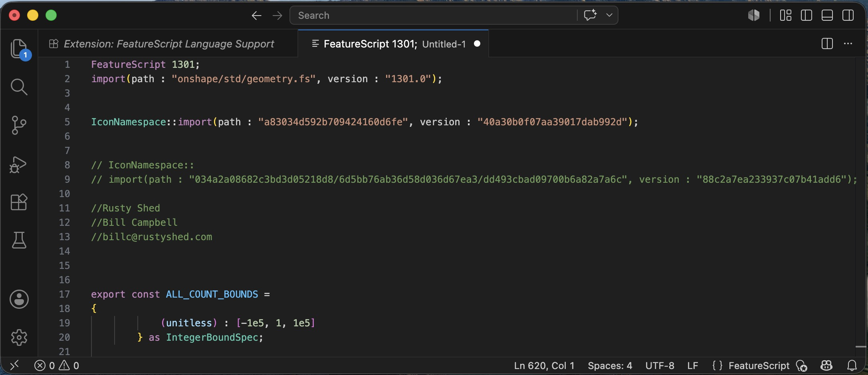Go to line via Ln 620, Col 1
Image resolution: width=868 pixels, height=375 pixels.
[544, 365]
